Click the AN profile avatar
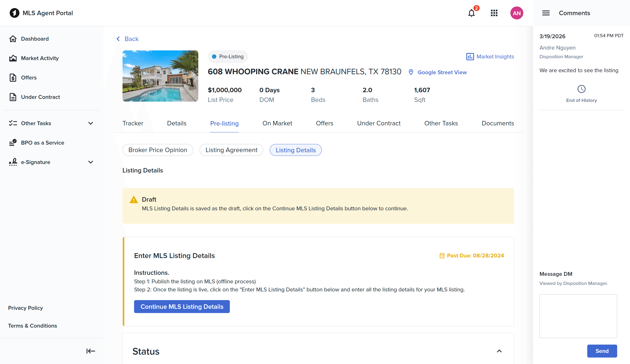The width and height of the screenshot is (630, 364). (517, 13)
